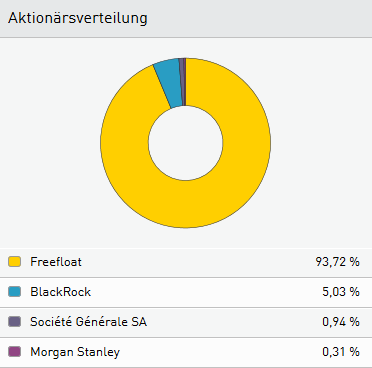Select the Société Générale SA label
Viewport: 372px width, 368px height.
point(88,322)
